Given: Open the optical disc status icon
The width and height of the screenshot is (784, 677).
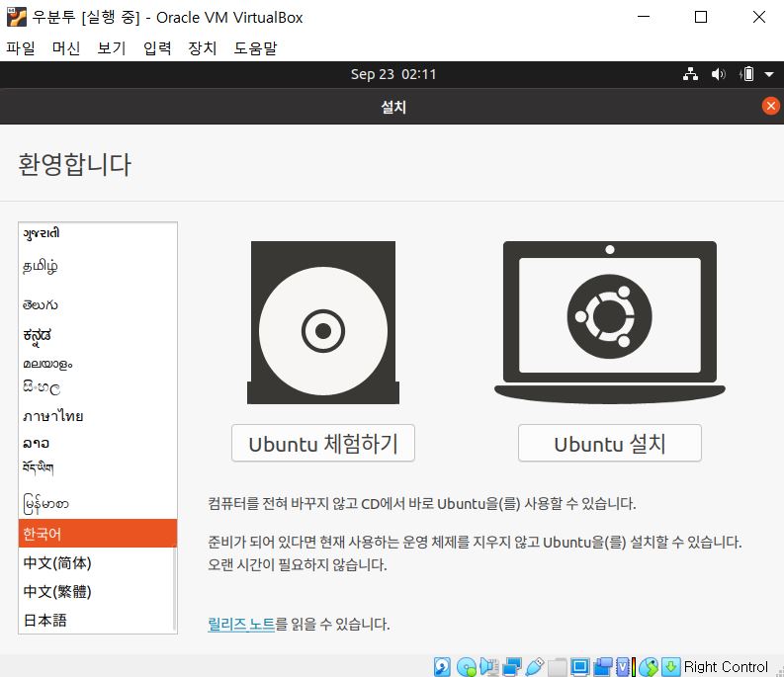Looking at the screenshot, I should click(466, 666).
